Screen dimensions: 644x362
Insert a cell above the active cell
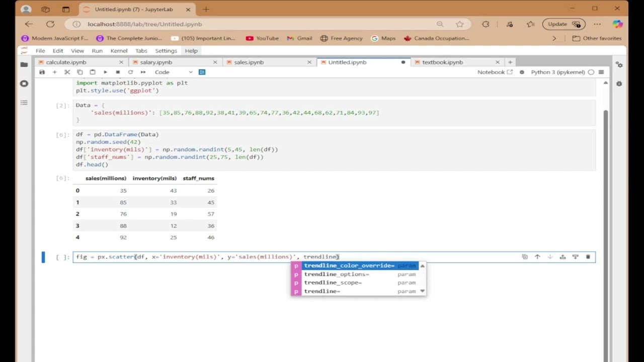[562, 257]
